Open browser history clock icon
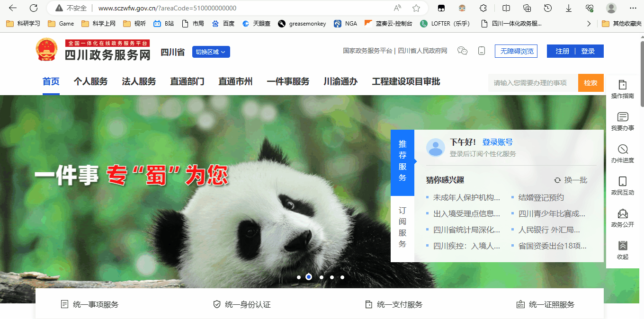 coord(548,8)
